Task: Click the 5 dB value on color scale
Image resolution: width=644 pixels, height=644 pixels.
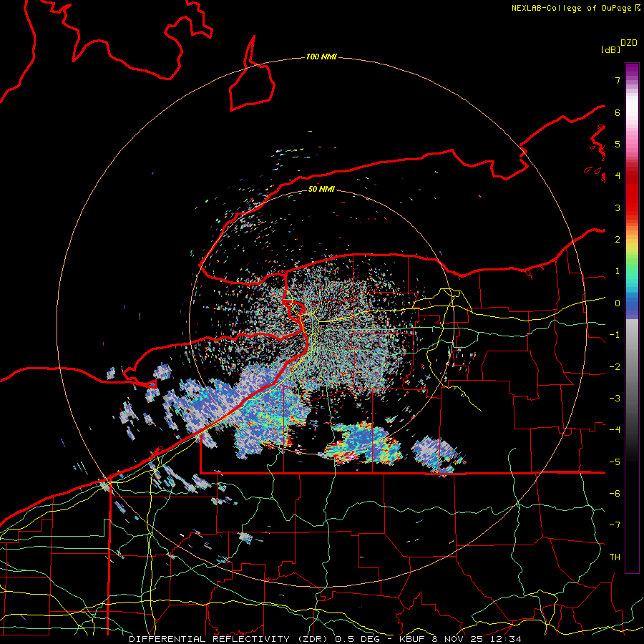Action: click(618, 144)
